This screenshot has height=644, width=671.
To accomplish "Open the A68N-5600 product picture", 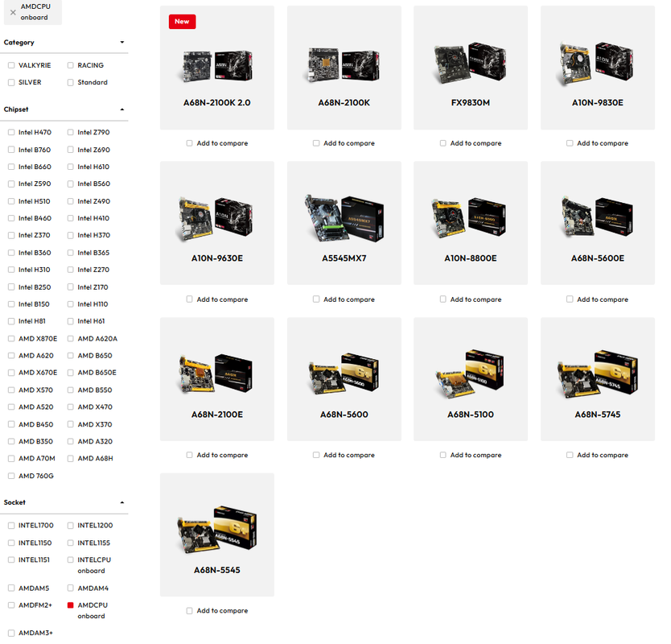I will tap(344, 374).
